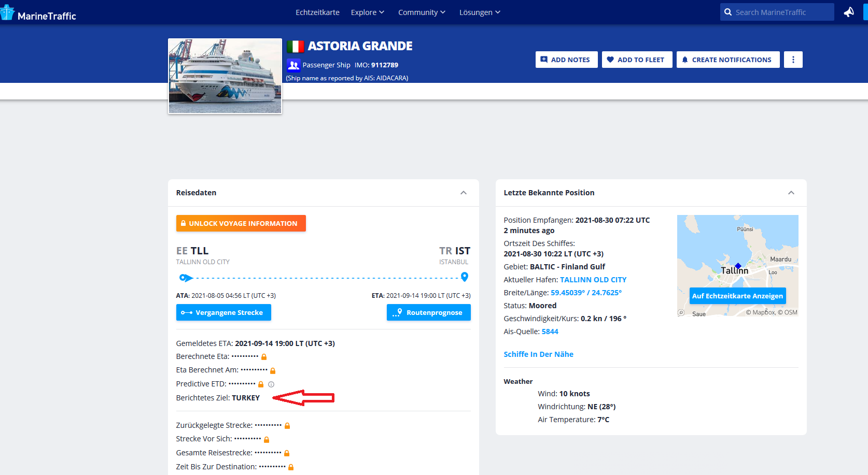Click the MarineTraffic logo icon

click(7, 13)
